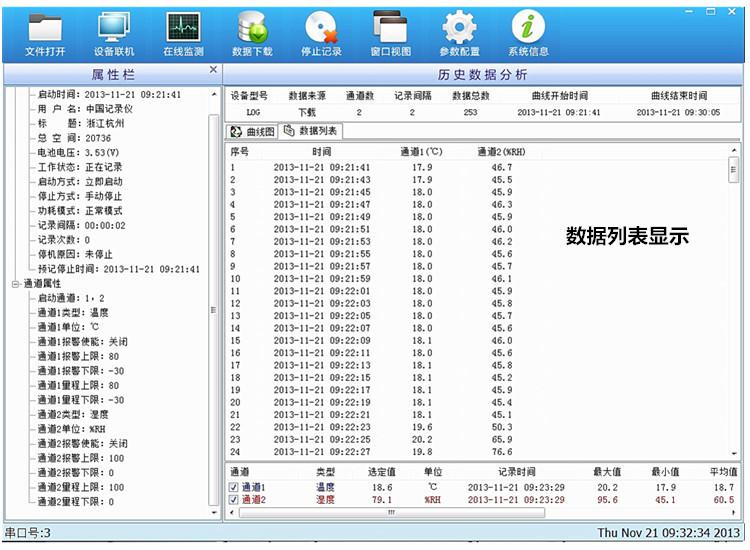750x550 pixels.
Task: Collapse the 通道属性 tree node
Action: (15, 284)
